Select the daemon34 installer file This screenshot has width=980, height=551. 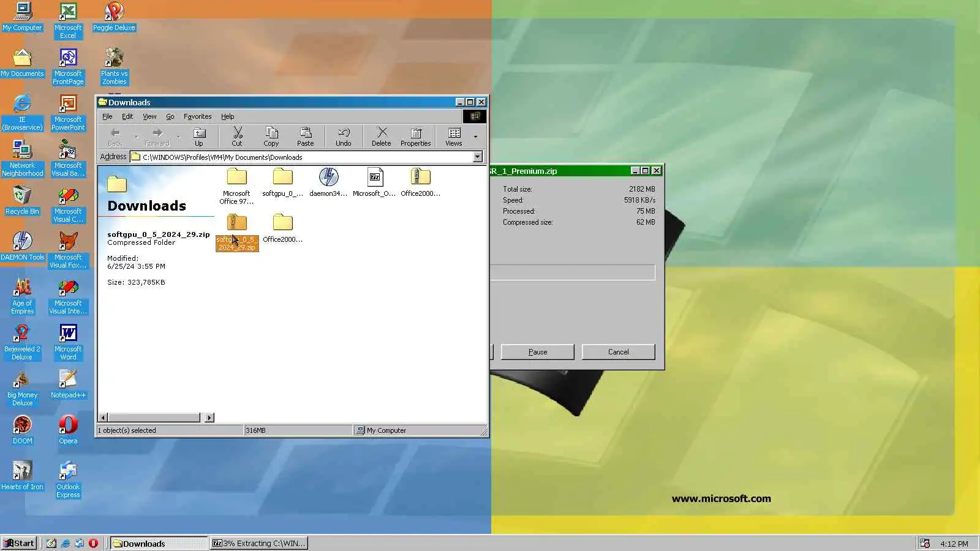[328, 182]
